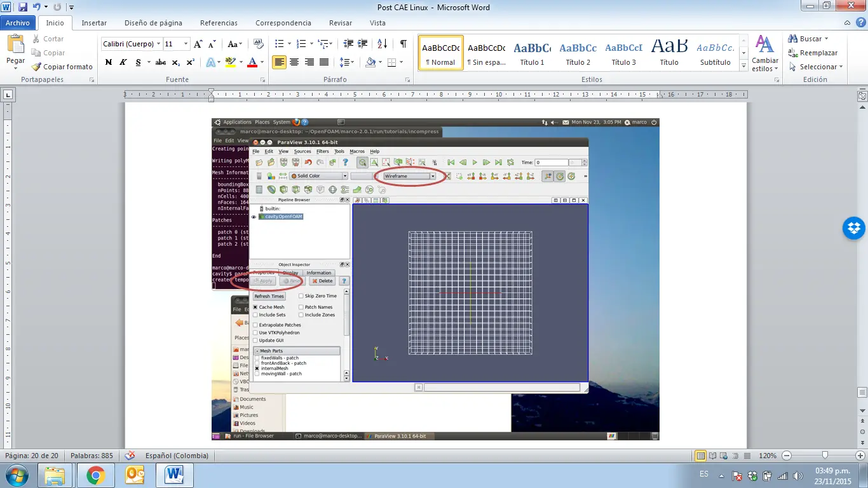Click the Buscar find button

(809, 39)
